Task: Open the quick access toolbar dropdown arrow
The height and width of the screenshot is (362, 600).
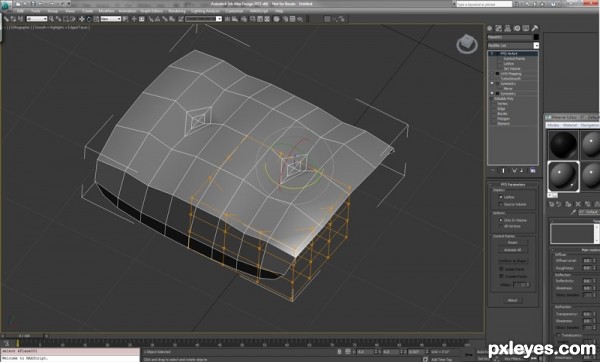Action: click(69, 4)
